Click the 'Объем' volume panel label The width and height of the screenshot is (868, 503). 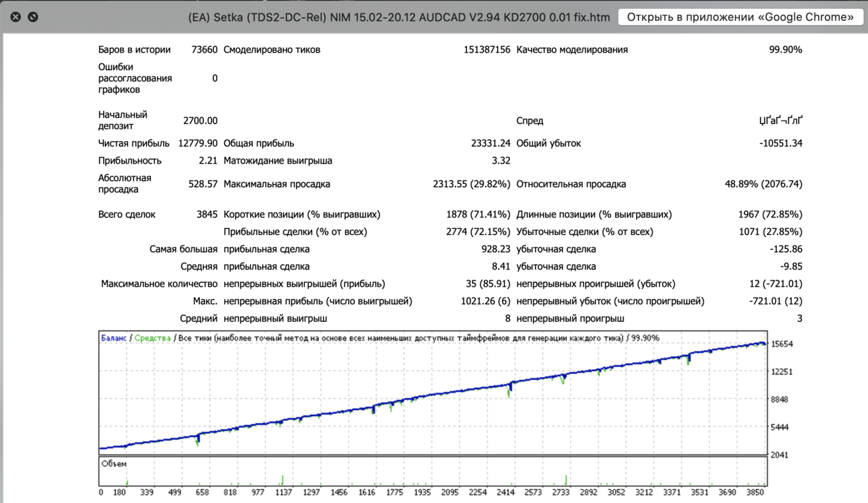114,464
